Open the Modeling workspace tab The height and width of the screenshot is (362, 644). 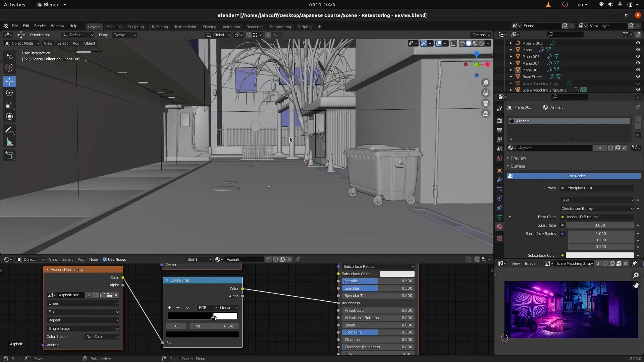click(x=114, y=27)
